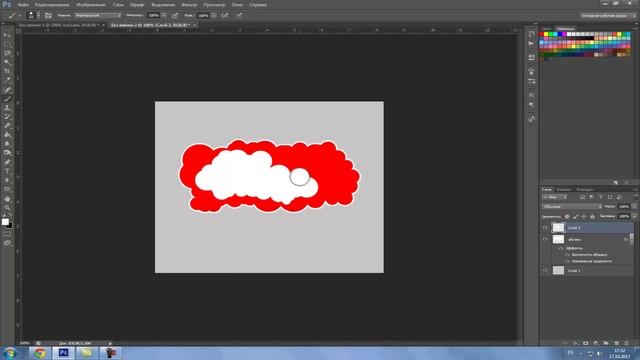Select the Crop tool
The image size is (640, 360).
pyautogui.click(x=7, y=71)
